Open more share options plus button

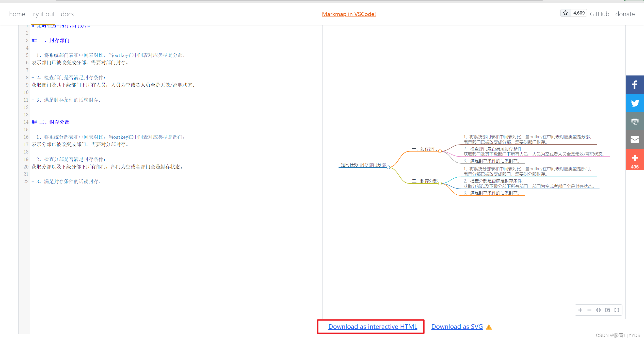[635, 159]
